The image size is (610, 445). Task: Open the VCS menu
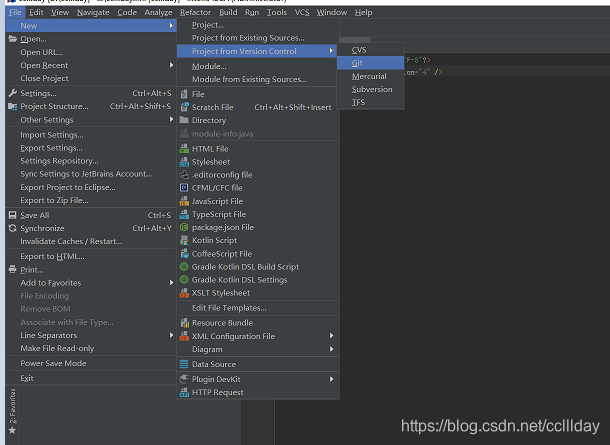click(302, 12)
